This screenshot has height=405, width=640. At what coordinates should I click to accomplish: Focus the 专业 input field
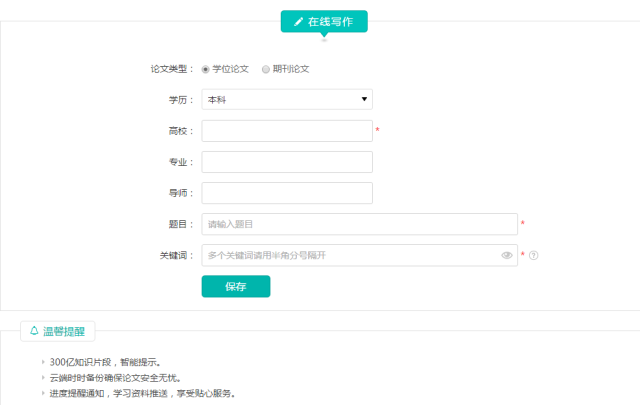287,162
